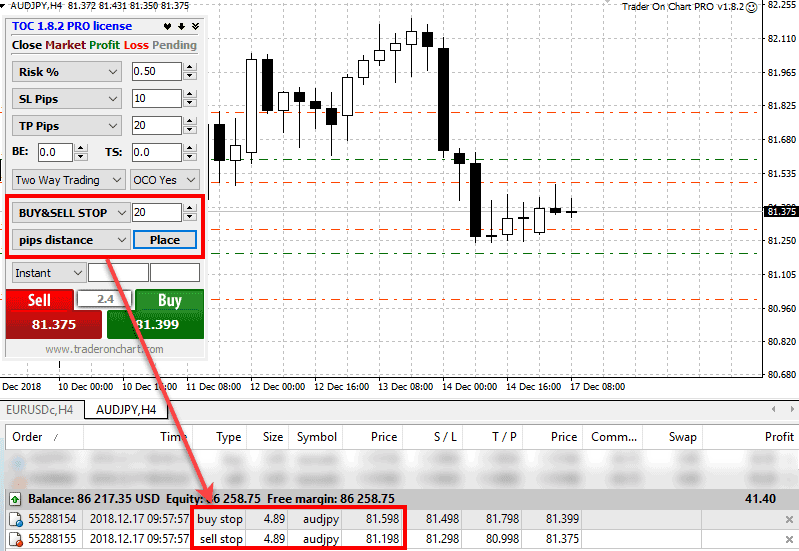This screenshot has height=551, width=799.
Task: Delete the buy stop order with its X
Action: pos(789,519)
